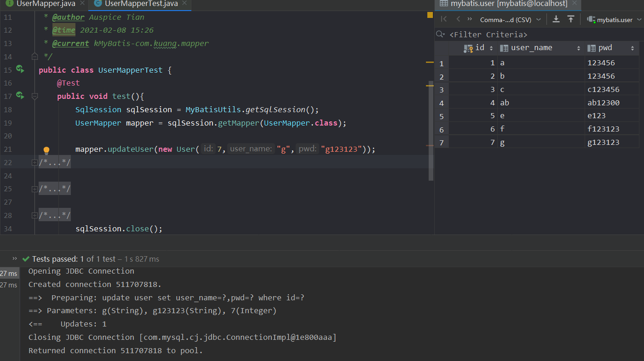
Task: Open the Comma-...d (CSV) extractor dropdown
Action: click(511, 20)
